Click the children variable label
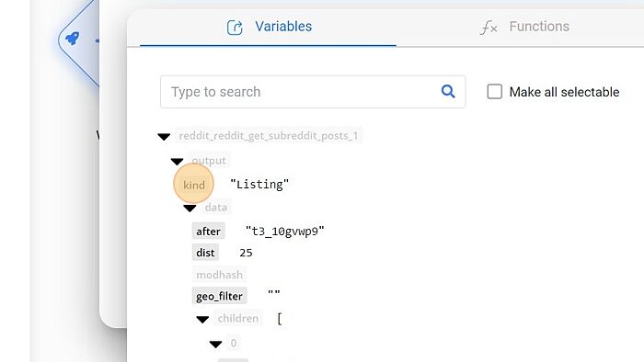The image size is (644, 362). (x=238, y=318)
